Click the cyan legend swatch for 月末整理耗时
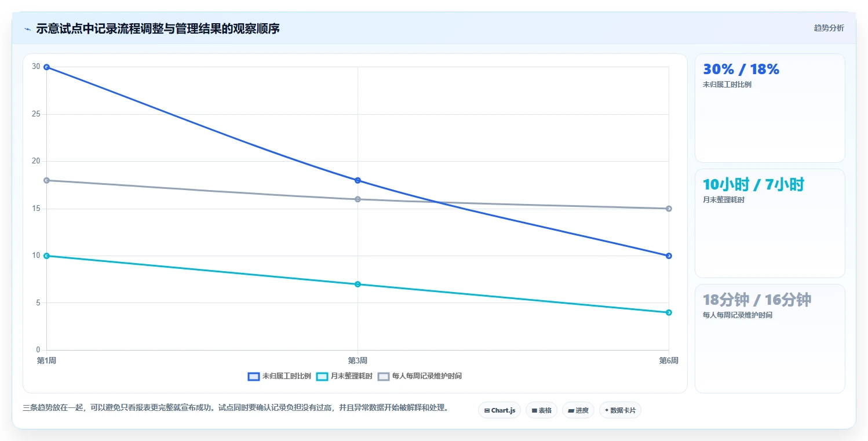 pos(322,376)
